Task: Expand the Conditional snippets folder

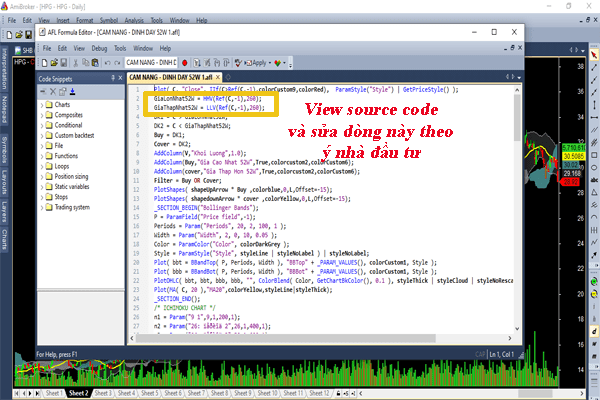Action: (x=42, y=126)
